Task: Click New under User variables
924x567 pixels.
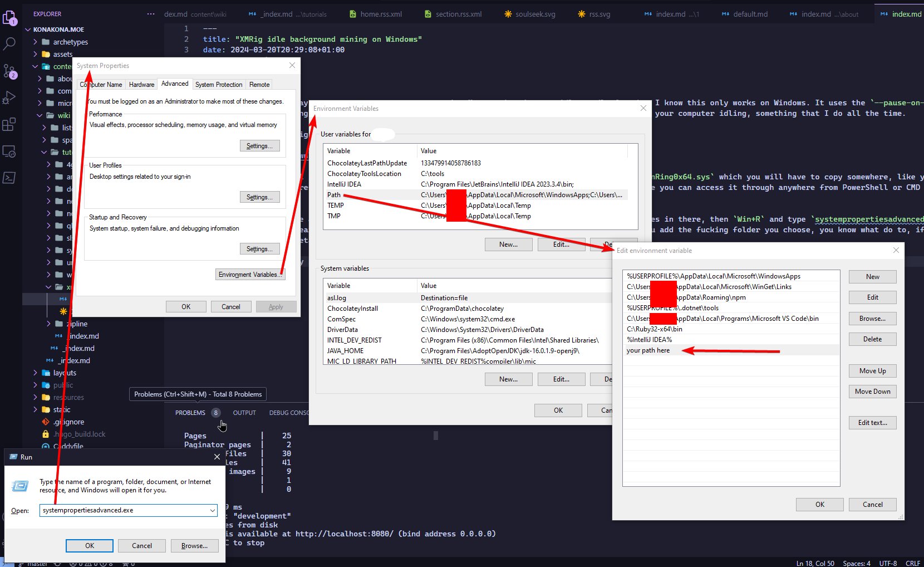Action: point(508,245)
